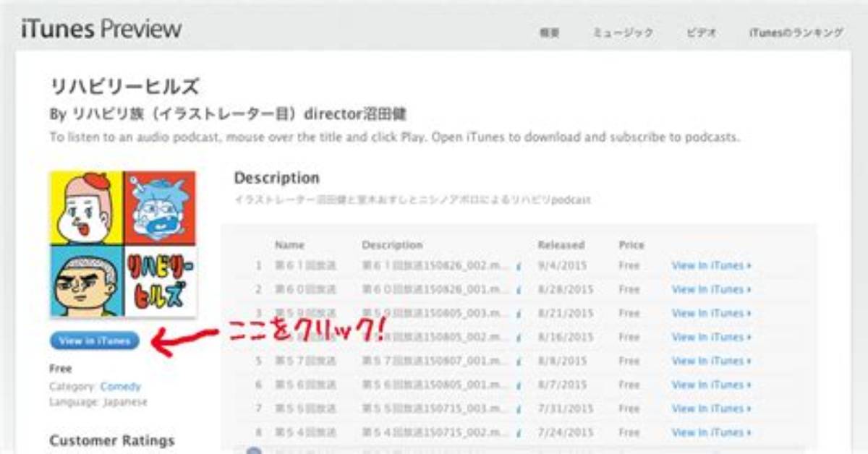Open info icon for episode 第60回放送

(519, 290)
